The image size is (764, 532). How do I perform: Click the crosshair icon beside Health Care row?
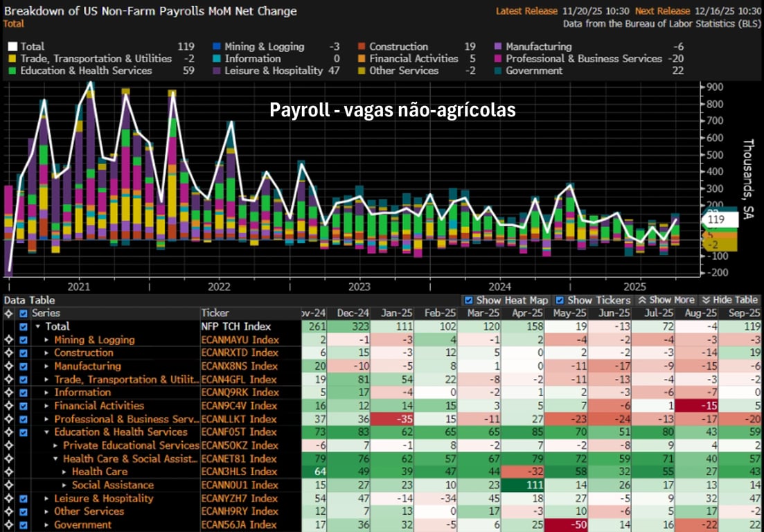point(8,472)
